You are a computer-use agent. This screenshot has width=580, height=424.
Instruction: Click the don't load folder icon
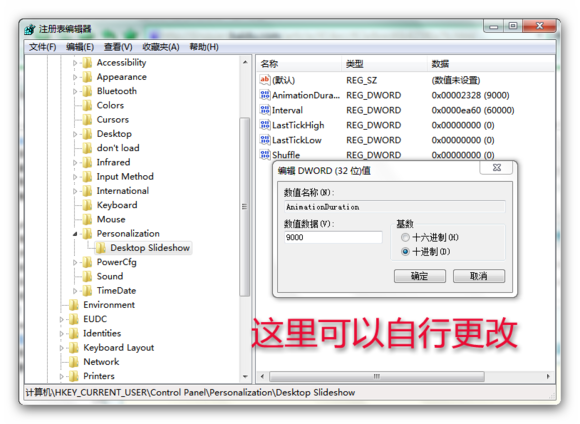[87, 148]
